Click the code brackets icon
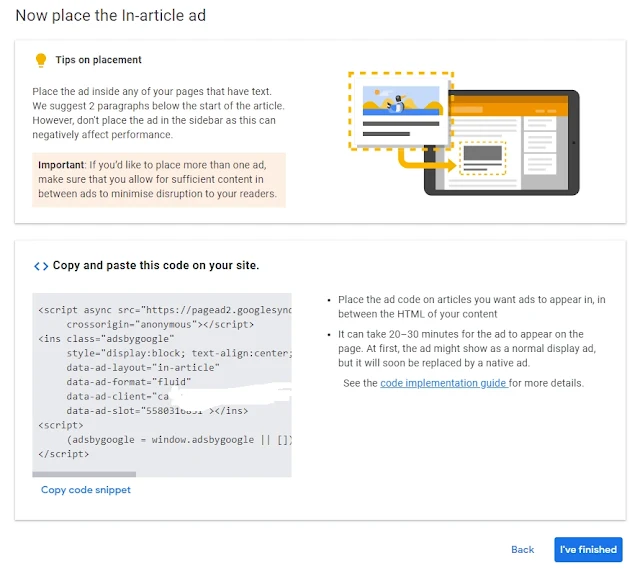The height and width of the screenshot is (576, 640). point(41,266)
